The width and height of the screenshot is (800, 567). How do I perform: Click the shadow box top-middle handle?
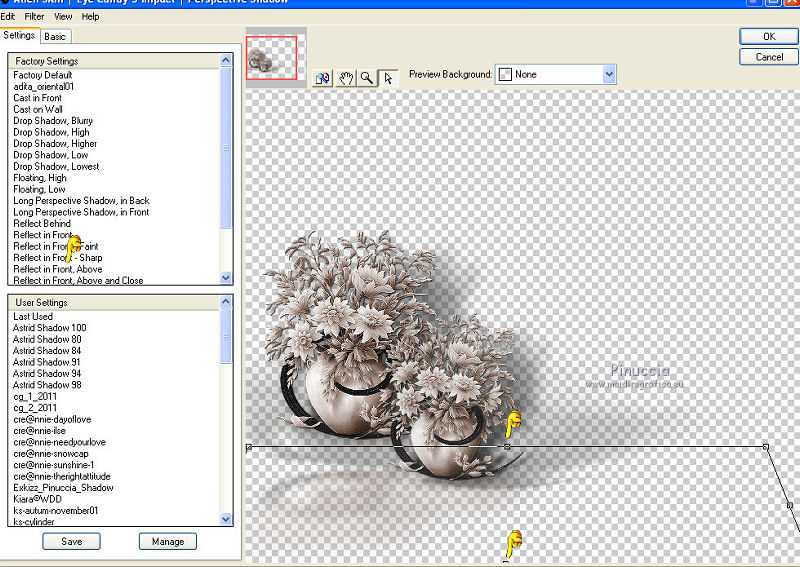[507, 447]
